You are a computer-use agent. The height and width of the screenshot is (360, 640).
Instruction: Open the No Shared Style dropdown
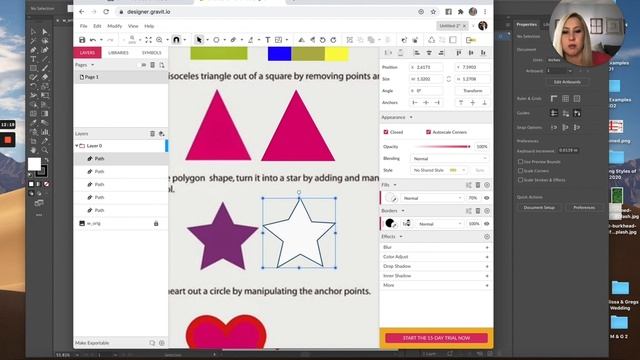[x=439, y=170]
